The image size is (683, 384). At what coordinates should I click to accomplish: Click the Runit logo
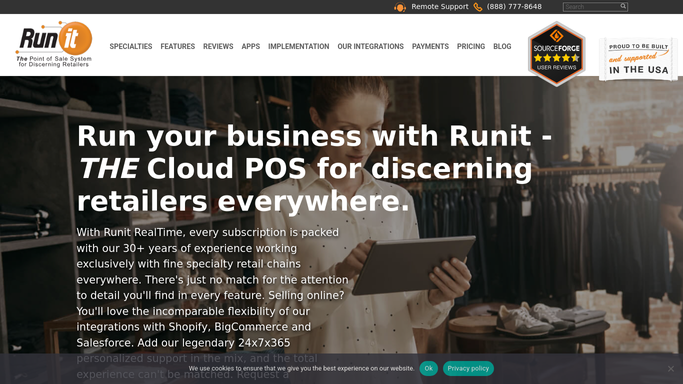click(x=54, y=44)
